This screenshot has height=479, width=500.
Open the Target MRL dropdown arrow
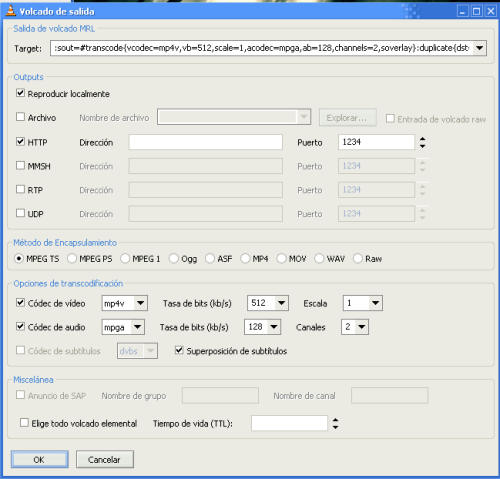point(479,48)
